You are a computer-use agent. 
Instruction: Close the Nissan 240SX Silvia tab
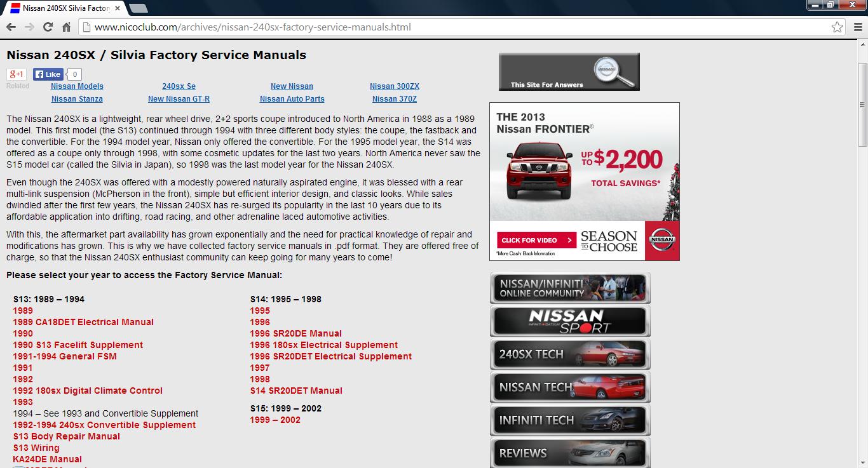tap(118, 8)
